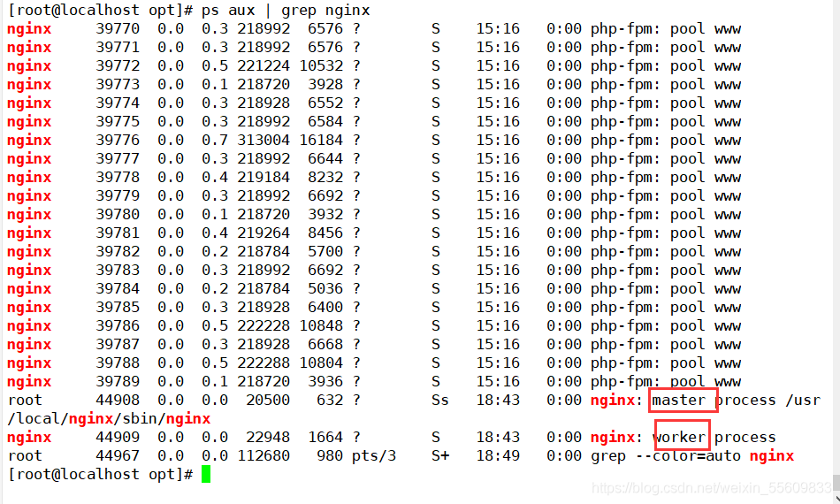Place the cursor at the green terminal prompt block

[x=206, y=474]
